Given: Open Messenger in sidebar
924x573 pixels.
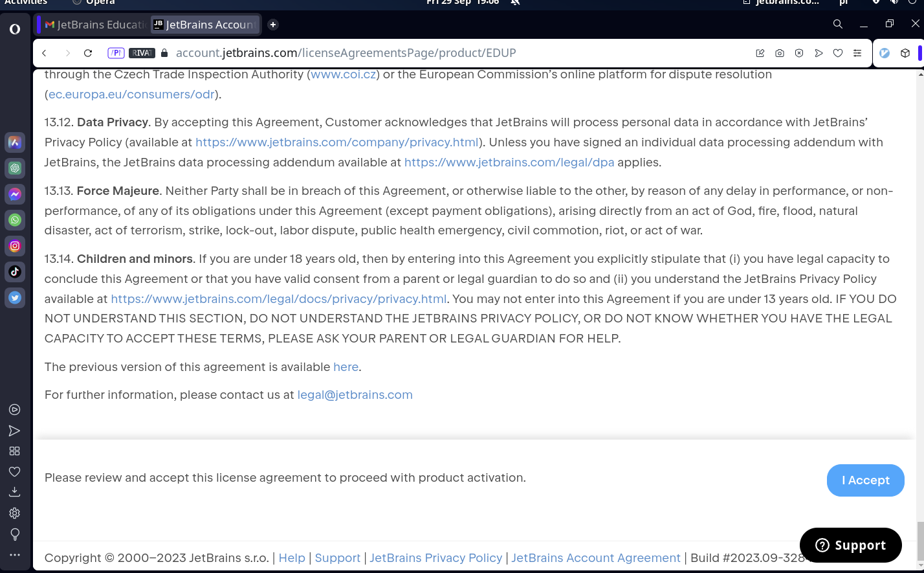Looking at the screenshot, I should tap(15, 194).
